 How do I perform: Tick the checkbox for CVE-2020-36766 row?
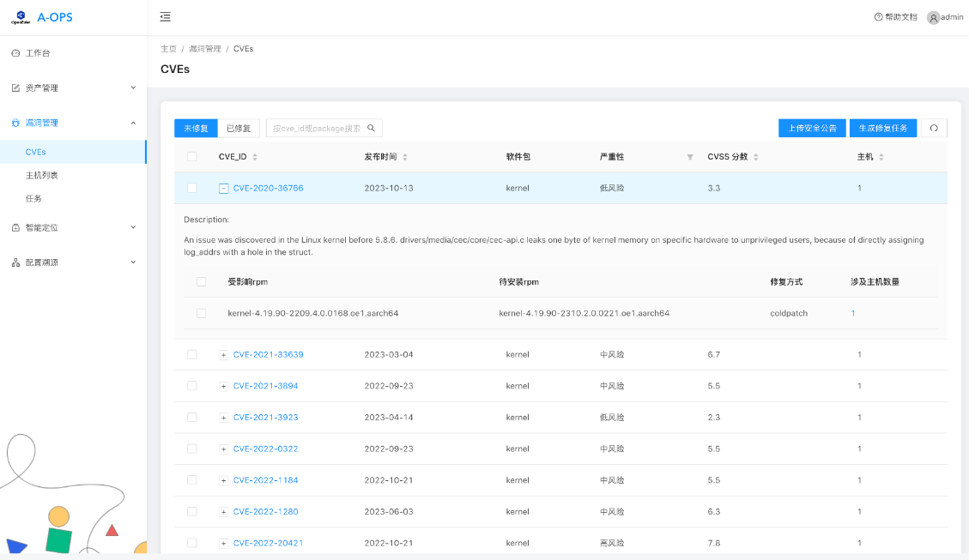point(192,188)
